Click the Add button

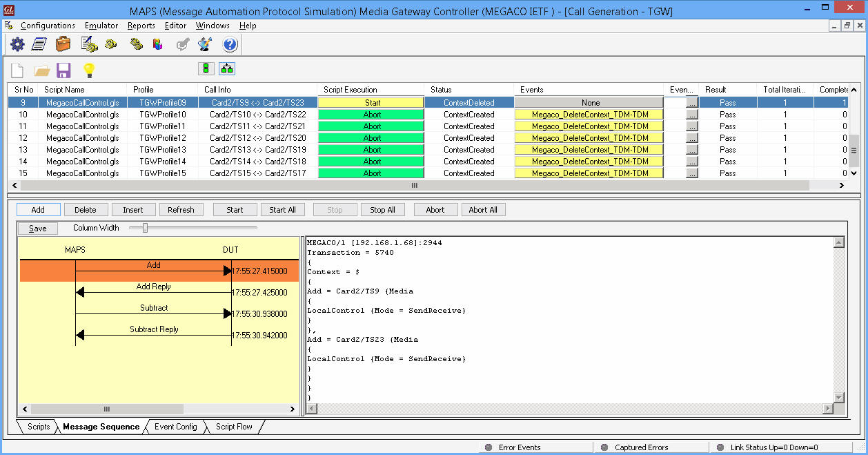pyautogui.click(x=38, y=210)
